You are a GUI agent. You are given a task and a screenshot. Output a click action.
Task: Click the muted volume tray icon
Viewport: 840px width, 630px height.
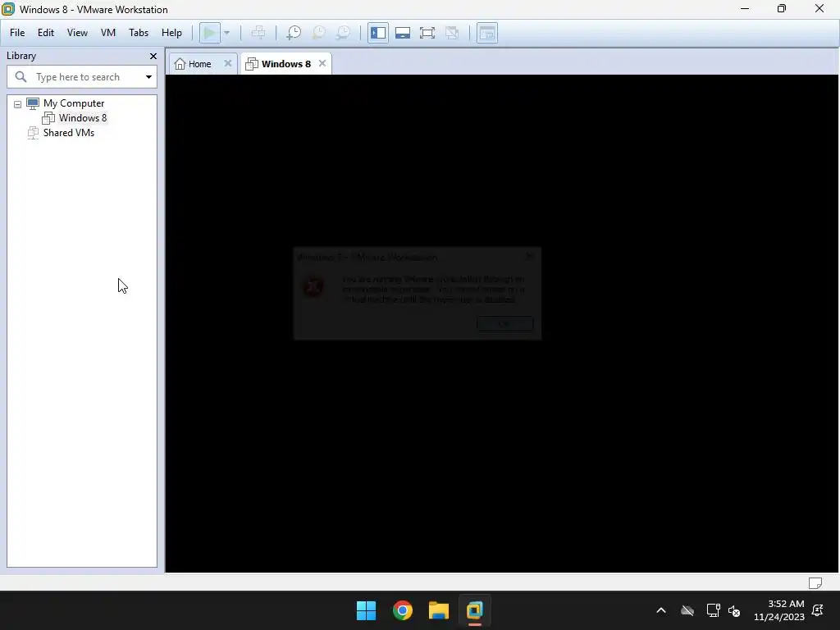(734, 610)
